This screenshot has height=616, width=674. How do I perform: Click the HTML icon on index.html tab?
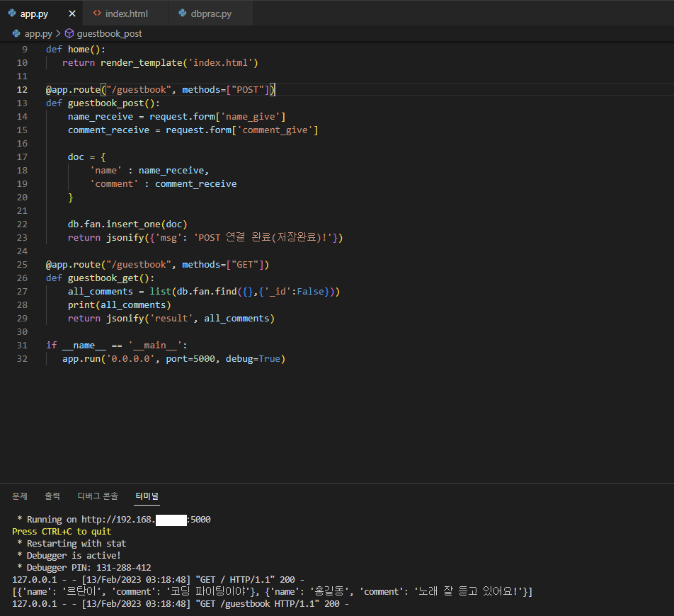[x=97, y=13]
